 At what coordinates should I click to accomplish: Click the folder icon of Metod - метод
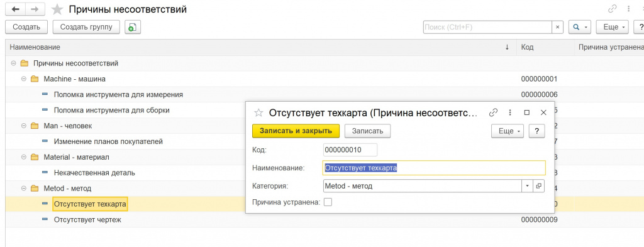tap(35, 189)
